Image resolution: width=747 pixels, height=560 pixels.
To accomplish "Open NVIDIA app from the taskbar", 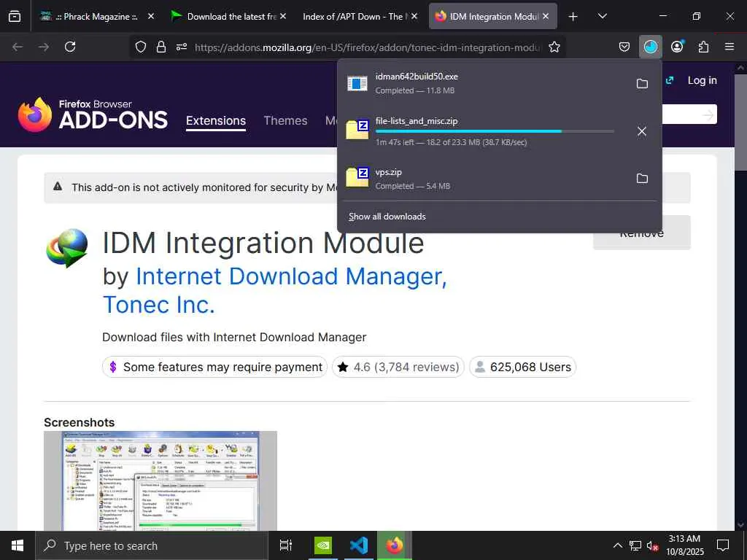I will [x=323, y=545].
